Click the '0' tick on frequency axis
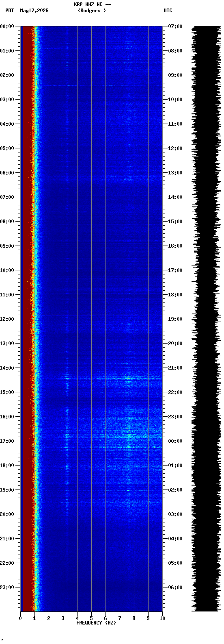Screen dimensions: 224x644 tap(20, 618)
